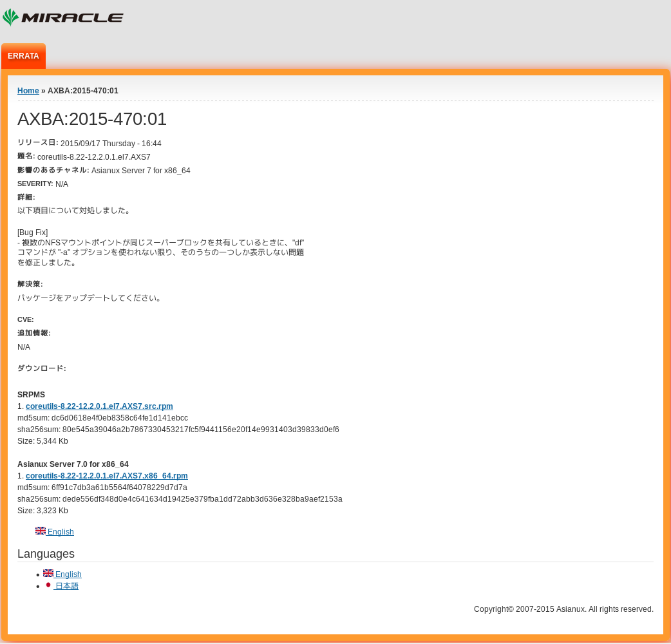Image resolution: width=671 pixels, height=644 pixels.
Task: Click the UK flag above the Languages heading
Action: pyautogui.click(x=41, y=531)
